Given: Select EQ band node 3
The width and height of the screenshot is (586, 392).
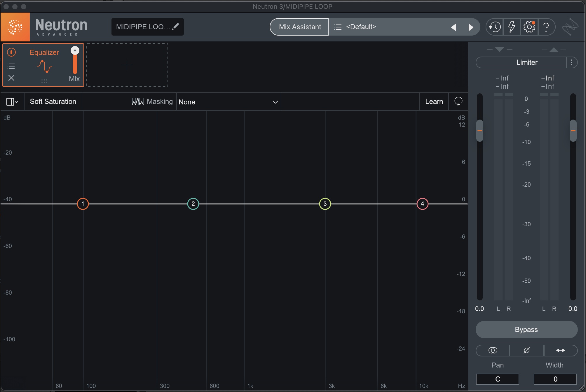Looking at the screenshot, I should tap(325, 204).
